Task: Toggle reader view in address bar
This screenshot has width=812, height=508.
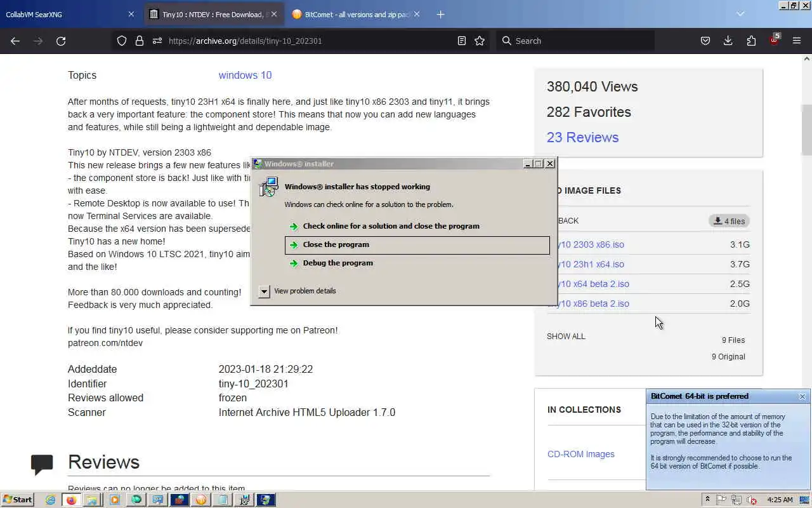Action: (x=462, y=41)
